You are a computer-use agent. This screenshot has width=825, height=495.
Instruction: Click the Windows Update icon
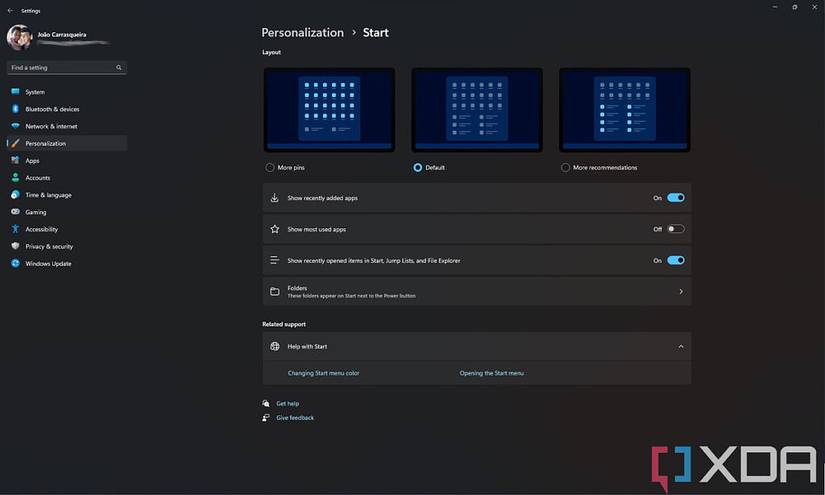point(15,264)
